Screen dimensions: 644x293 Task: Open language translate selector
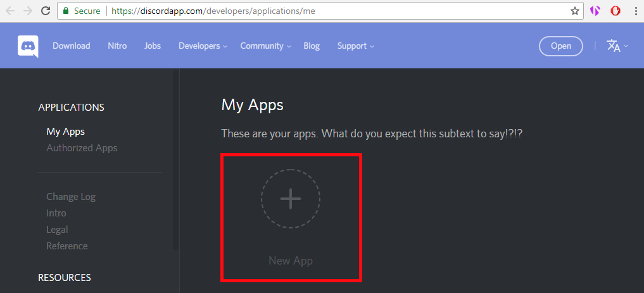click(617, 46)
